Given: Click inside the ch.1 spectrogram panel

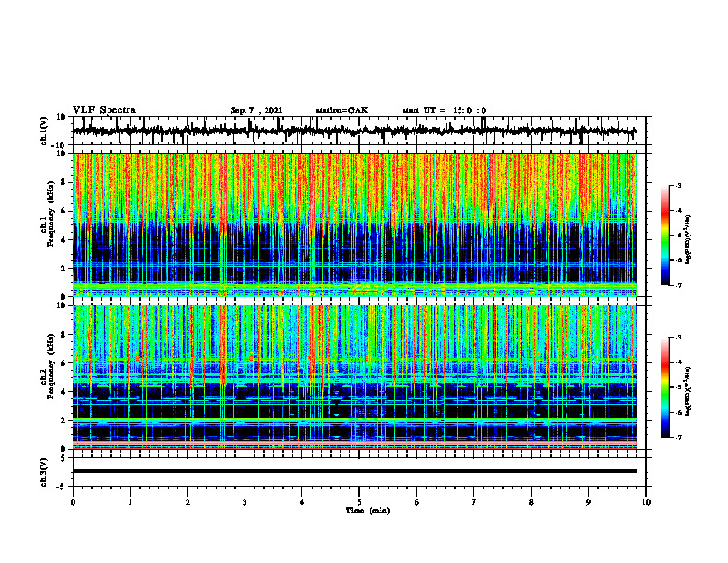Looking at the screenshot, I should [x=355, y=224].
